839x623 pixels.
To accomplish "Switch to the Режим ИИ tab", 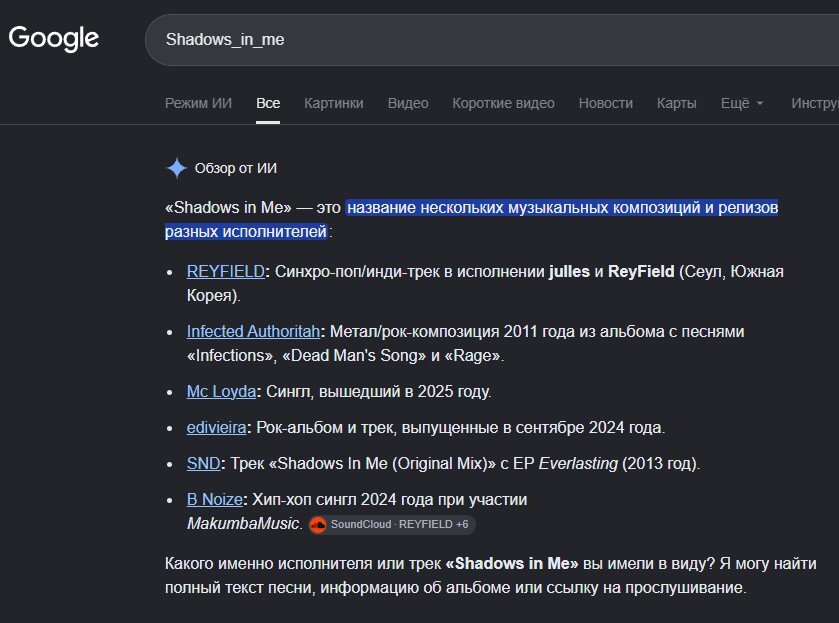I will coord(199,103).
